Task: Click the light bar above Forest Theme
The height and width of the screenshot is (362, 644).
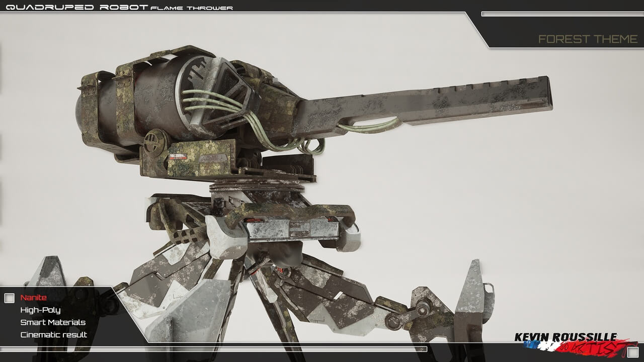Action: [562, 14]
